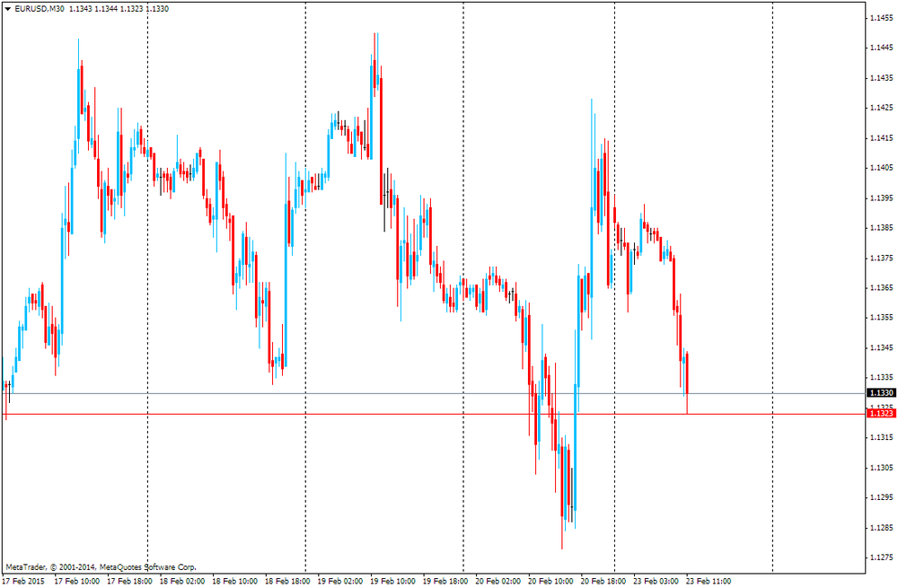898x588 pixels.
Task: Click the 1.1405 price axis label
Action: tap(882, 168)
